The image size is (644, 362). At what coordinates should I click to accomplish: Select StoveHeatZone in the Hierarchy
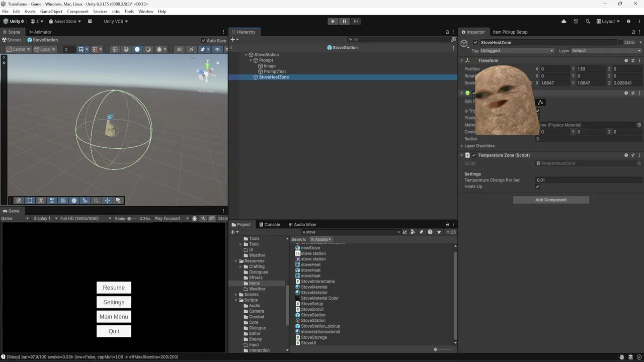[x=274, y=77]
